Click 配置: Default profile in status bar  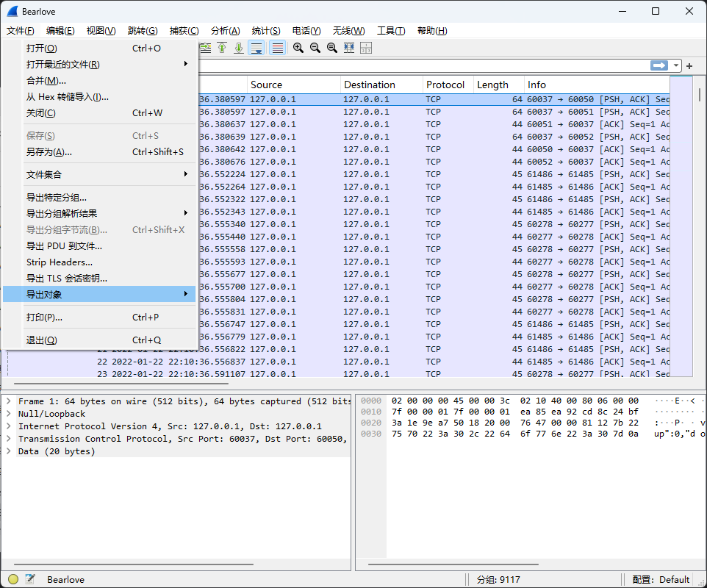coord(661,579)
